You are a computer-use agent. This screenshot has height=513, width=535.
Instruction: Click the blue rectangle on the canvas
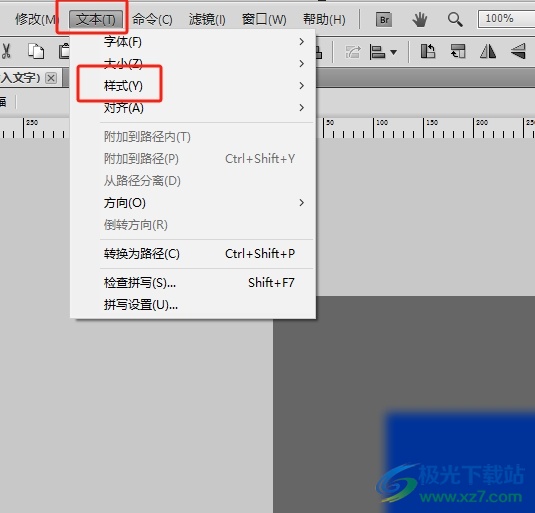coord(461,462)
